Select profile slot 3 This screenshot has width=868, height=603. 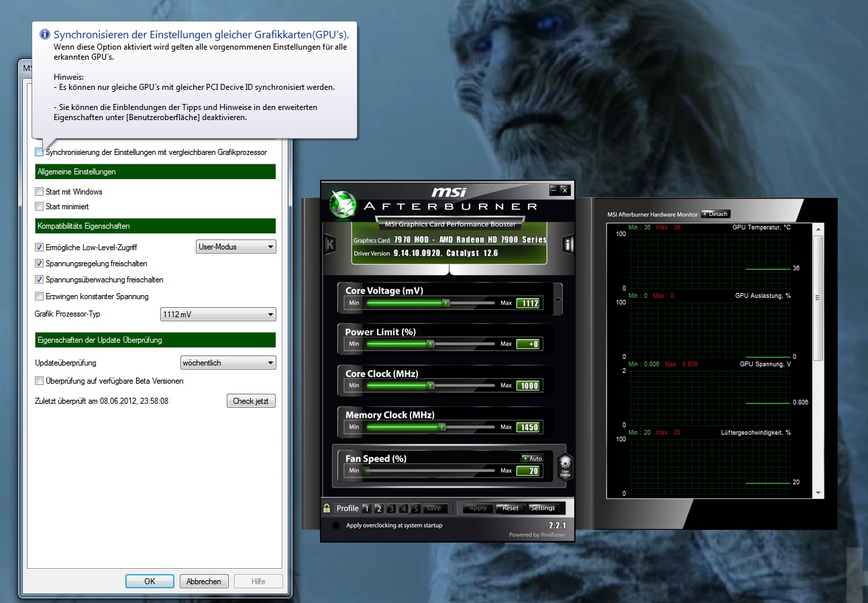391,508
